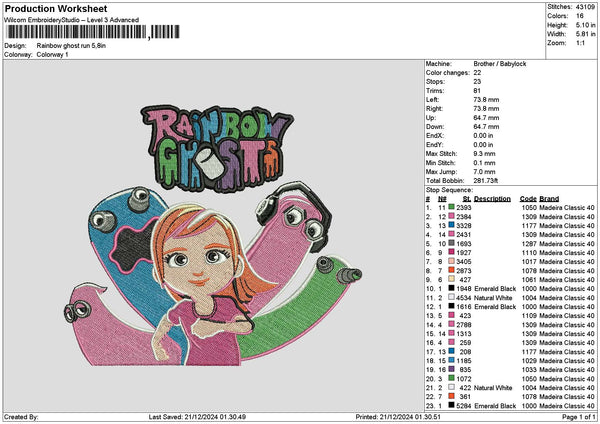
Task: Click the Trims value 81
Action: 477,91
